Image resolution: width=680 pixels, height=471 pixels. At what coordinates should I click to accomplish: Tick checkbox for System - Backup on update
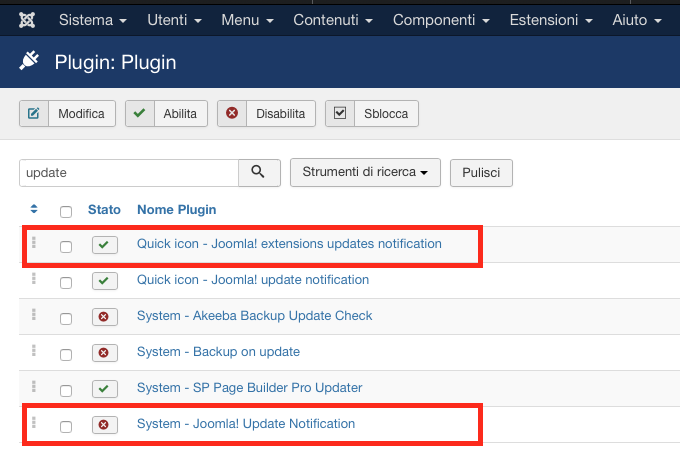click(66, 355)
